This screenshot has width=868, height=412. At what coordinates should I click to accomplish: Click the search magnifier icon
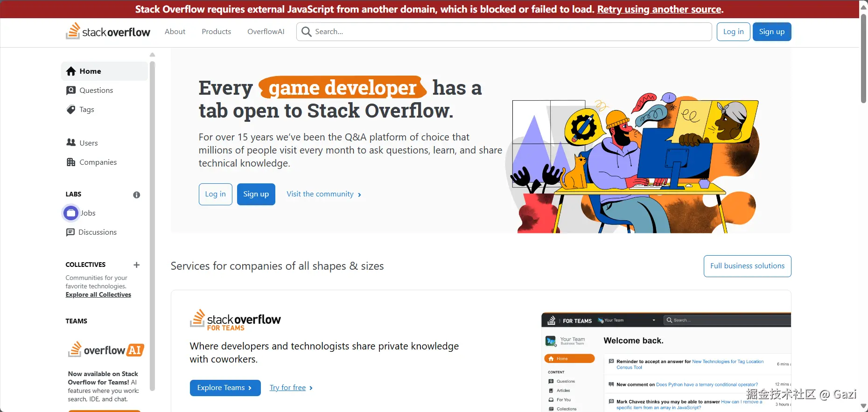[x=306, y=32]
